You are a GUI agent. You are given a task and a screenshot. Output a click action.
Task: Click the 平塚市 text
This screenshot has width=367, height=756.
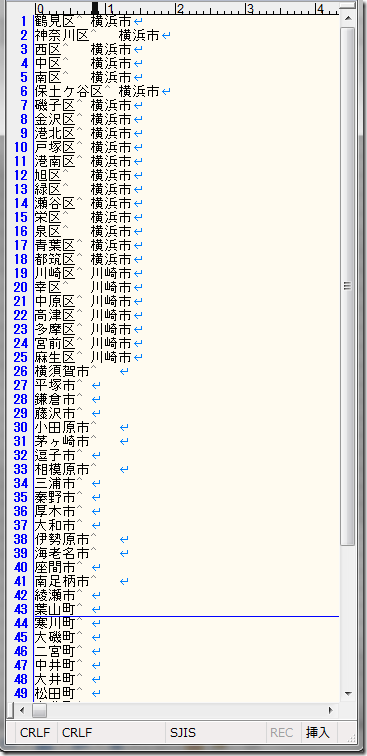[x=55, y=385]
